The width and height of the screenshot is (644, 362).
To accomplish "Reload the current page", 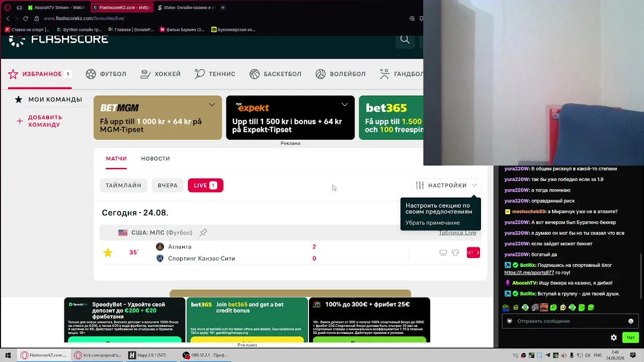I will click(x=26, y=19).
